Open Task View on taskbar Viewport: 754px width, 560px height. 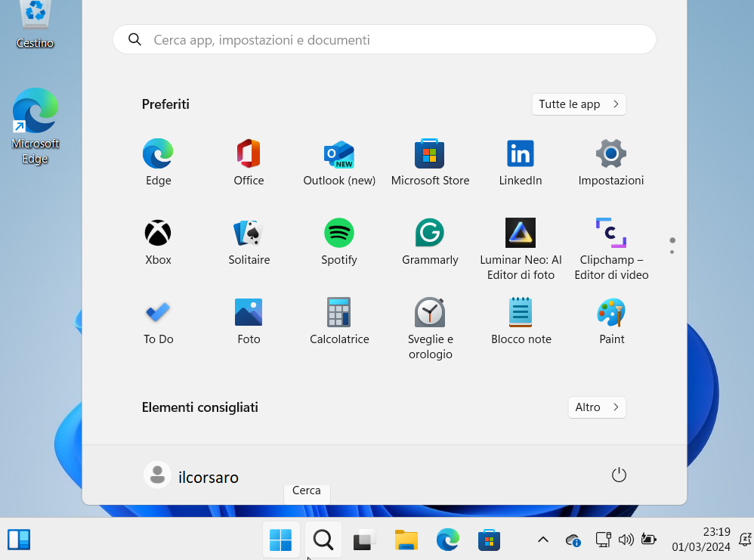pyautogui.click(x=364, y=540)
